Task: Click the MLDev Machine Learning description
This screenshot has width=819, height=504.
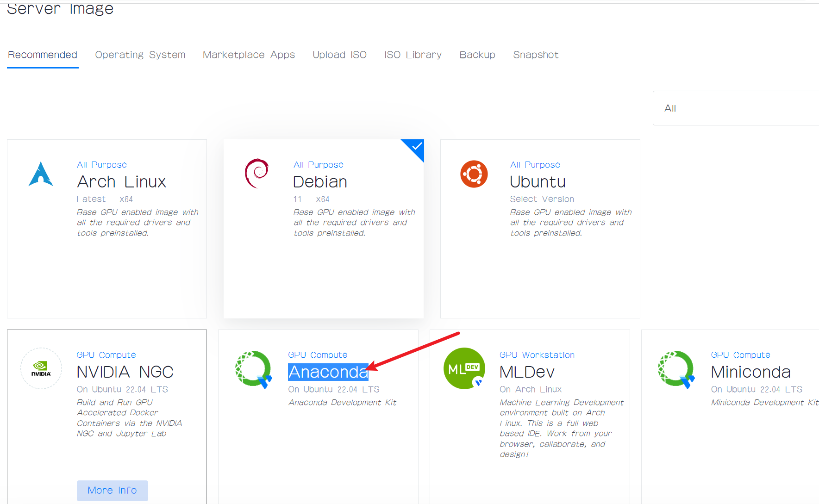Action: [562, 429]
